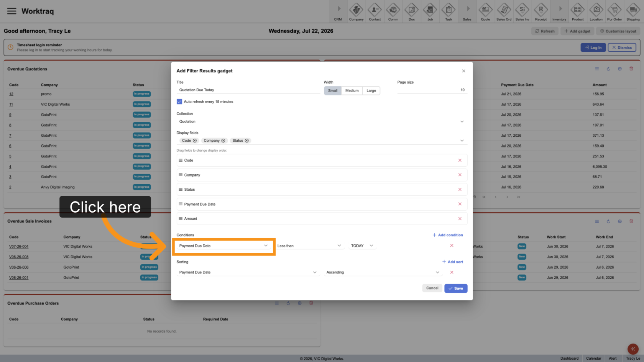The image size is (644, 362).
Task: Click the Refresh dashboard button
Action: [x=545, y=31]
